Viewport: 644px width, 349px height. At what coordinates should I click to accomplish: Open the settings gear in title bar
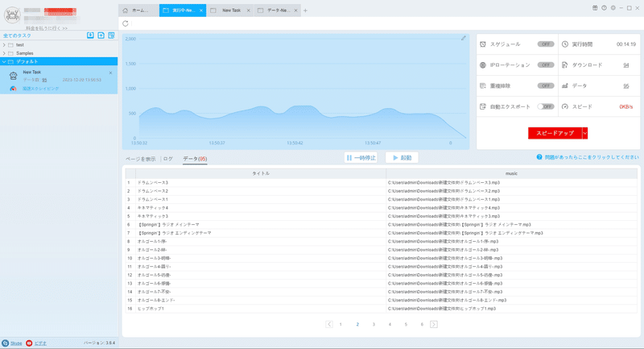[x=613, y=8]
